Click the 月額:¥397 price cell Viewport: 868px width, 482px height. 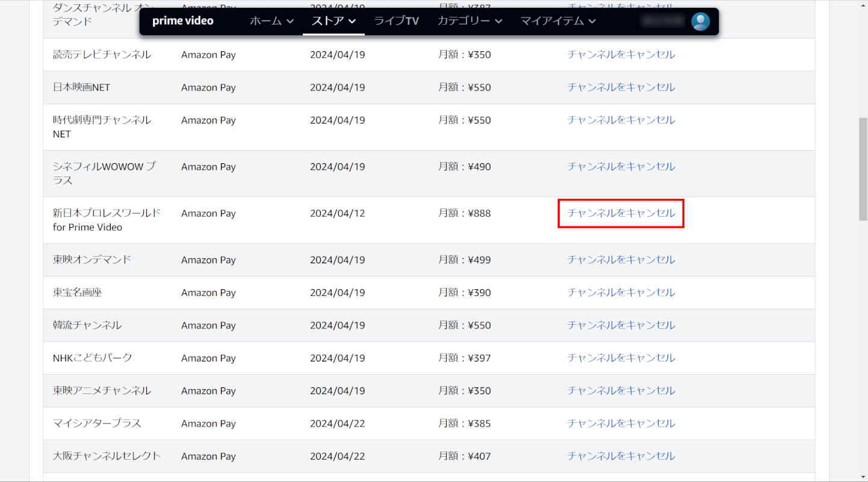pyautogui.click(x=465, y=358)
